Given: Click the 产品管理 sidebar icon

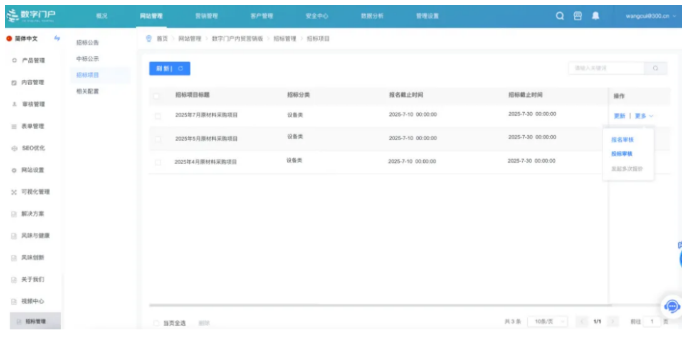Looking at the screenshot, I should [x=14, y=60].
